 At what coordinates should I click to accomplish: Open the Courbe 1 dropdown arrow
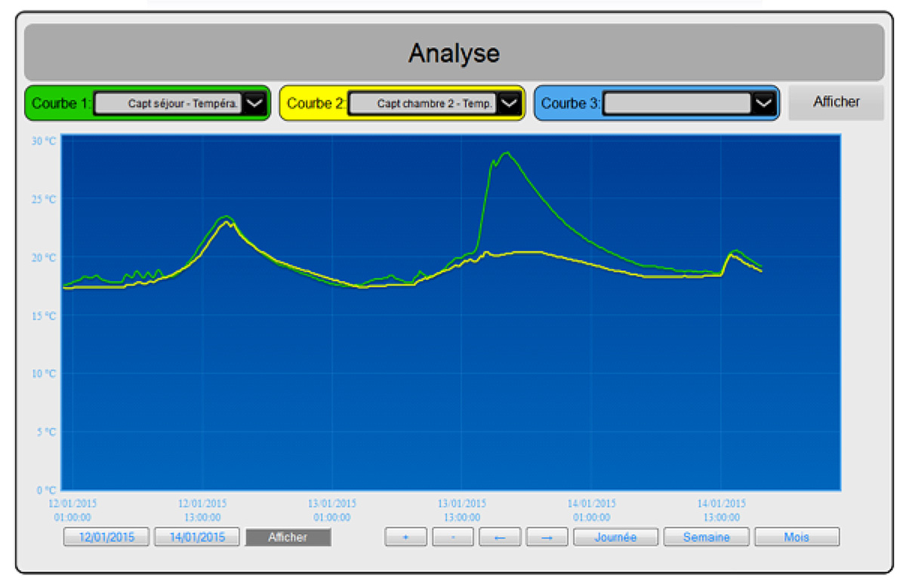click(x=255, y=103)
